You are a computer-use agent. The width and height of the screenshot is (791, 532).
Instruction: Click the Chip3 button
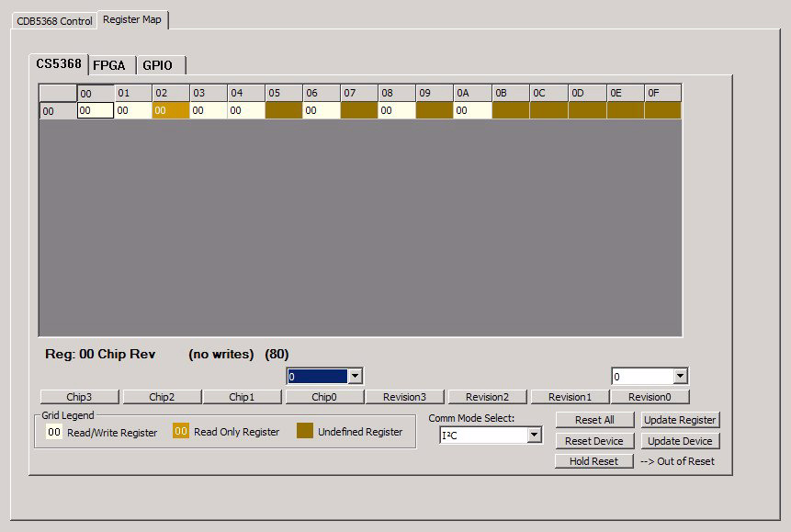tap(78, 396)
